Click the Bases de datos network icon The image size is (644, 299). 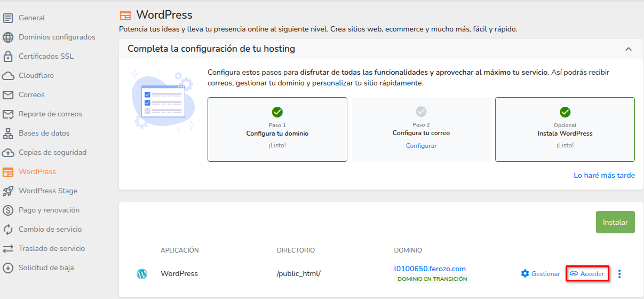[8, 133]
